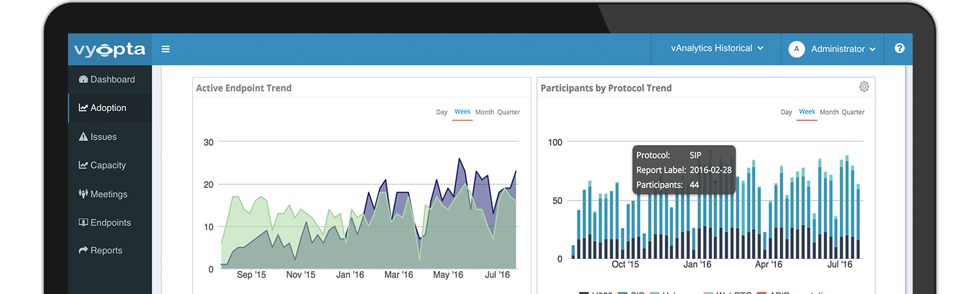Image resolution: width=980 pixels, height=294 pixels.
Task: Click Jul '16 label on Participants chart
Action: (840, 265)
